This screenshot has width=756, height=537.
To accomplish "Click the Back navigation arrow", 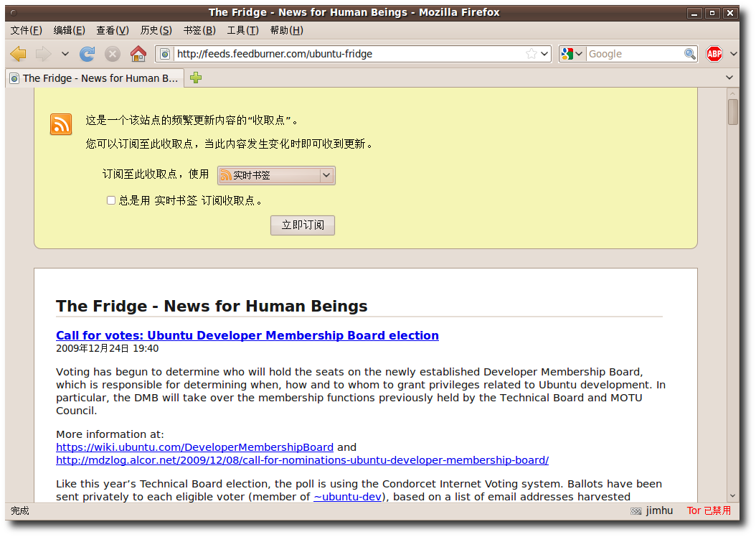I will pos(19,54).
